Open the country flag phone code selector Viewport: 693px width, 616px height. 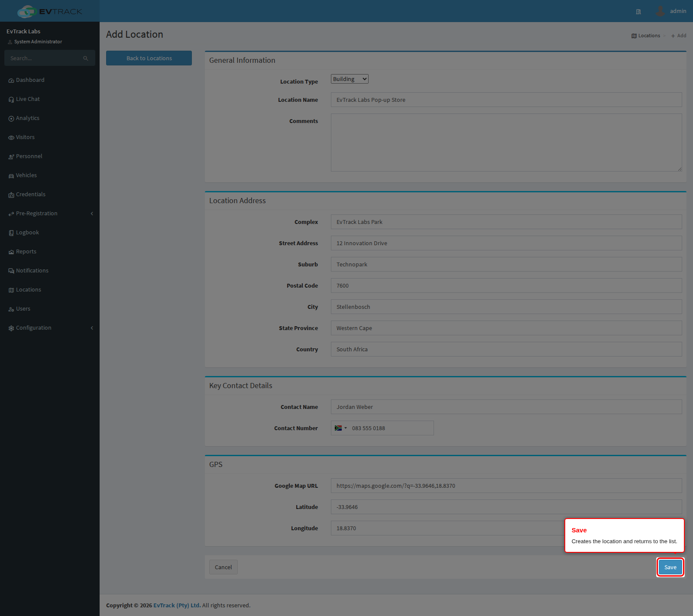(x=340, y=428)
